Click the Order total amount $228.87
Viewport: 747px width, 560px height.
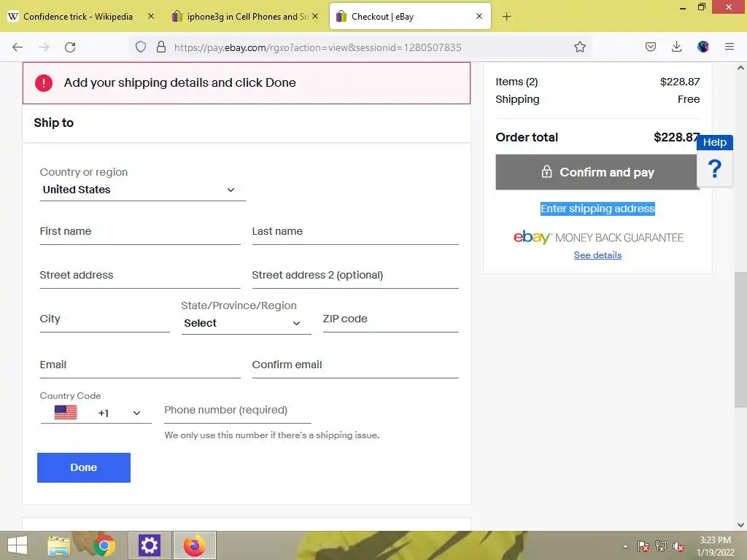(676, 138)
